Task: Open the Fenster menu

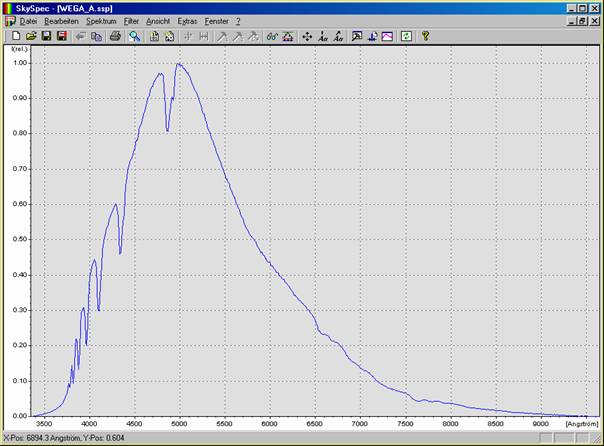Action: click(x=216, y=21)
